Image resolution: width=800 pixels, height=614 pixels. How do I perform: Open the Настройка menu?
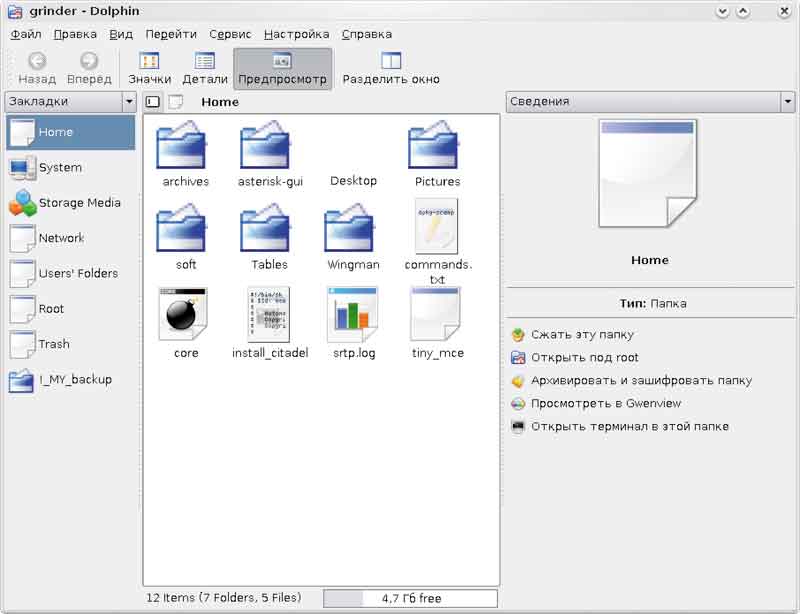pos(296,34)
